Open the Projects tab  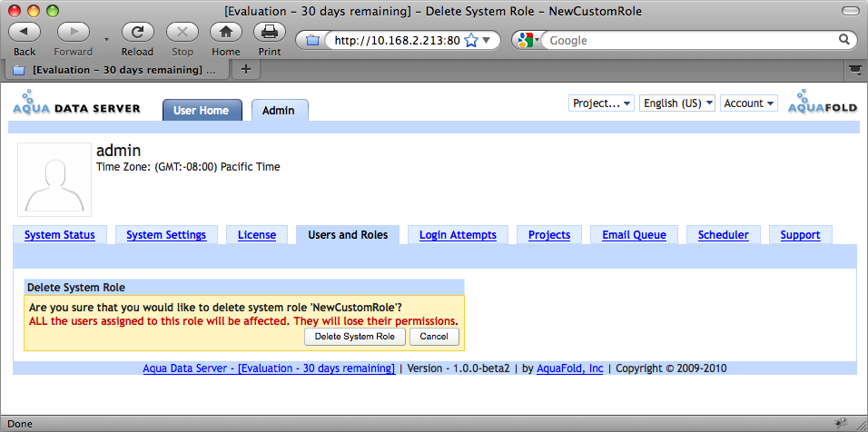(x=549, y=235)
